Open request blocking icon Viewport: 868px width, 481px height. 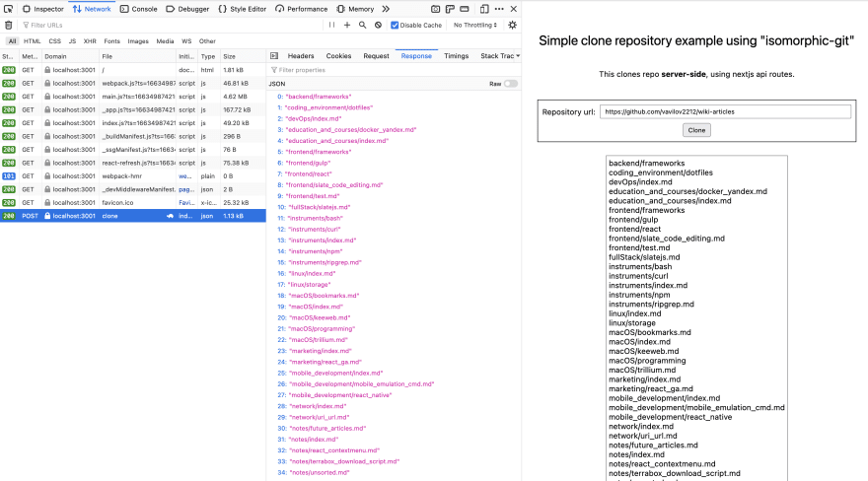pyautogui.click(x=378, y=25)
